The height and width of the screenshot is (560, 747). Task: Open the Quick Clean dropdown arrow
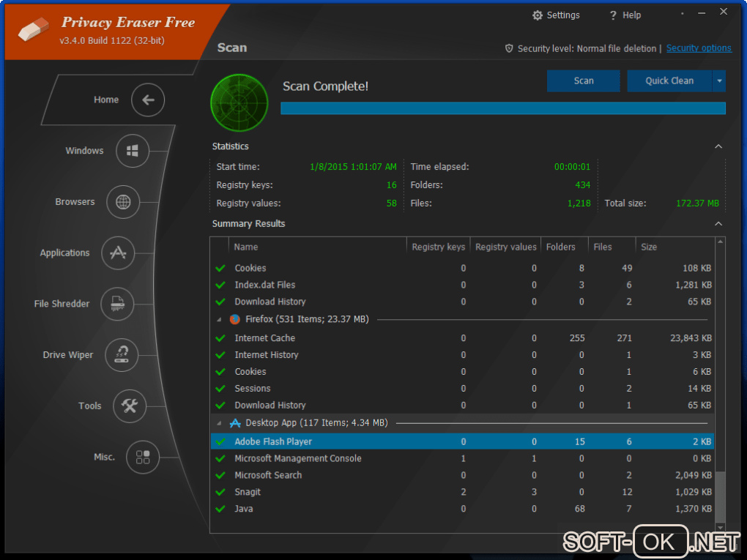pos(719,81)
